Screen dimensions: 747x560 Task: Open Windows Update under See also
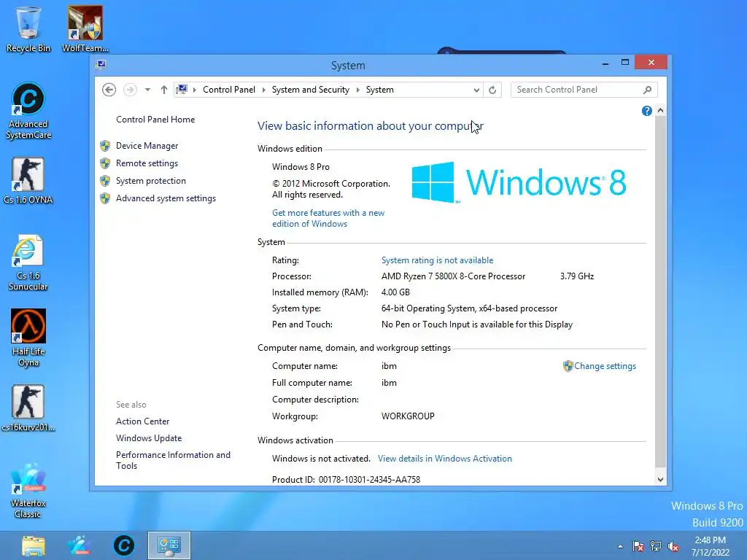tap(149, 438)
